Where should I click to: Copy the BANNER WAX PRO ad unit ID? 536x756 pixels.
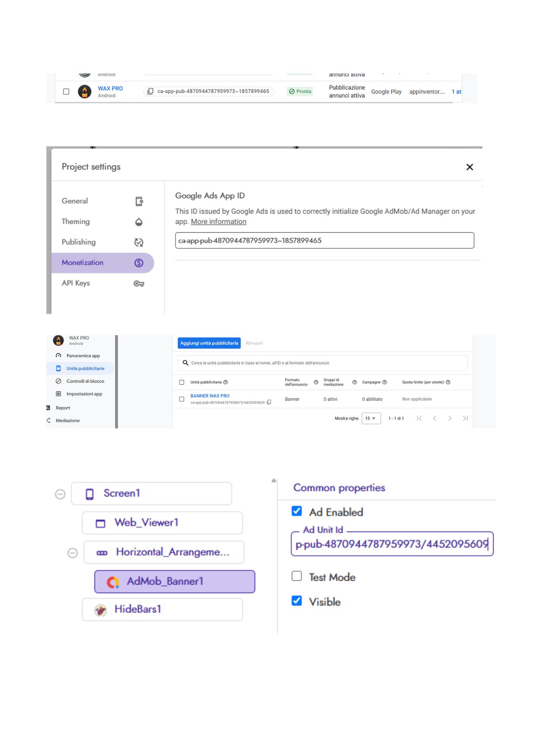point(269,402)
